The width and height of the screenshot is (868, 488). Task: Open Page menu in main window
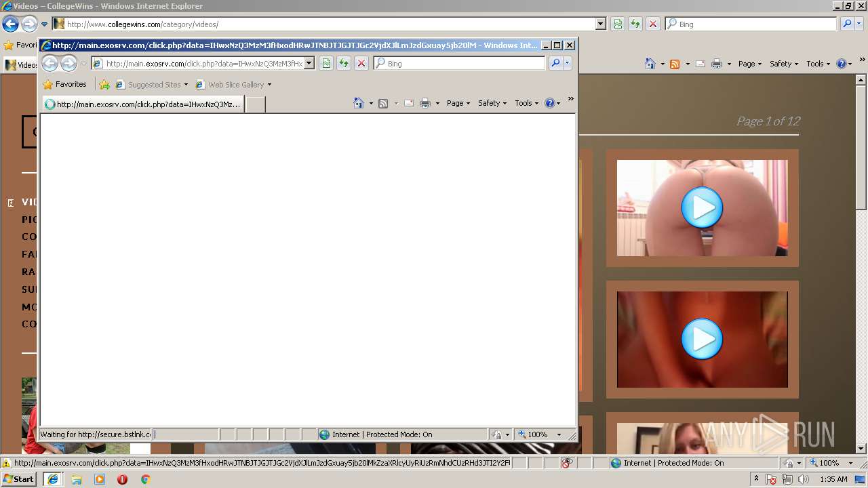pyautogui.click(x=749, y=64)
